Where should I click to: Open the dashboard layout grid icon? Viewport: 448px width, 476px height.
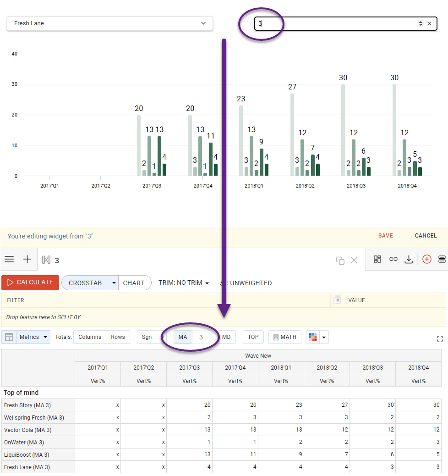377,260
